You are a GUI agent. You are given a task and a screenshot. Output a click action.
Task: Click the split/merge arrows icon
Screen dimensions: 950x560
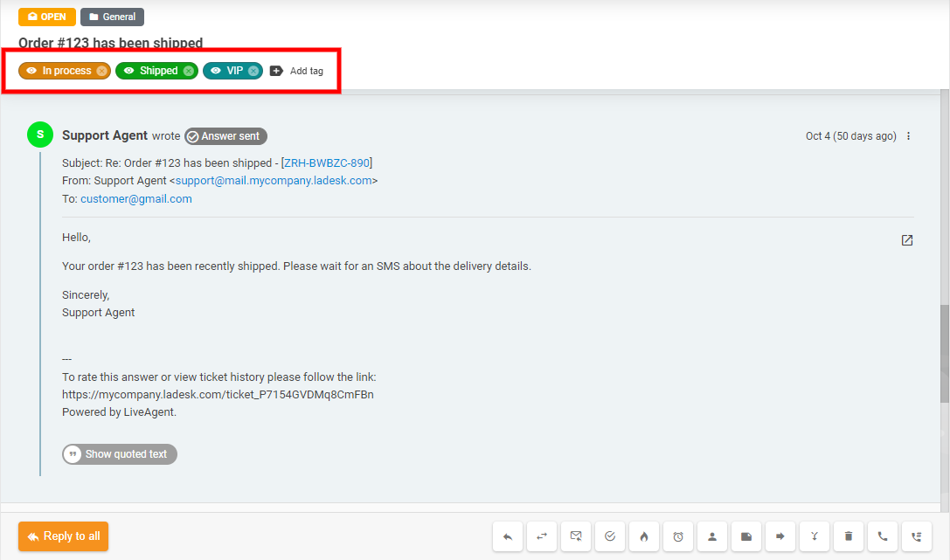pos(815,536)
